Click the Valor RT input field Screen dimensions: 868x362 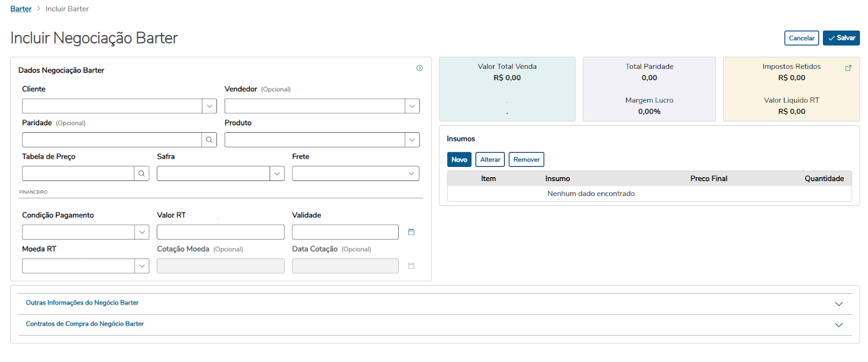tap(220, 232)
